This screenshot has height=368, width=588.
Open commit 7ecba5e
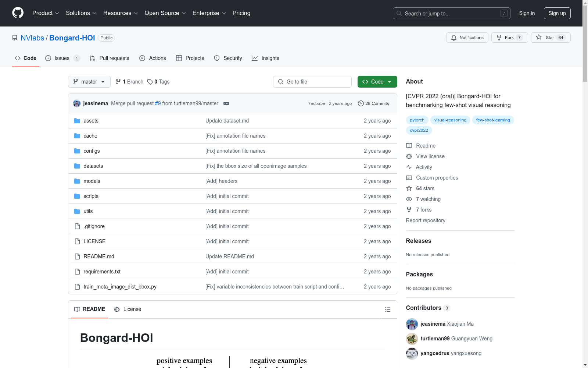point(316,103)
